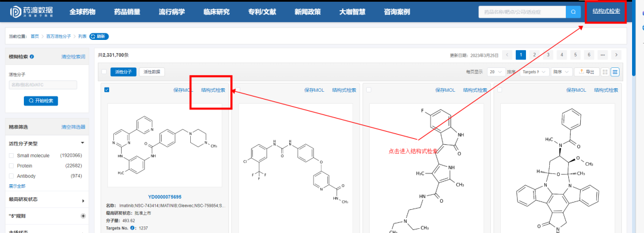Go to page 4

click(x=562, y=55)
